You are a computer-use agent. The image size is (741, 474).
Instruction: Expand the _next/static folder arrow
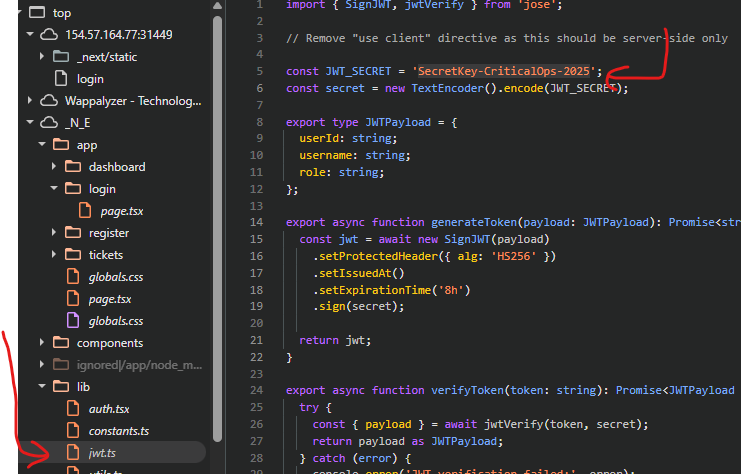coord(42,57)
